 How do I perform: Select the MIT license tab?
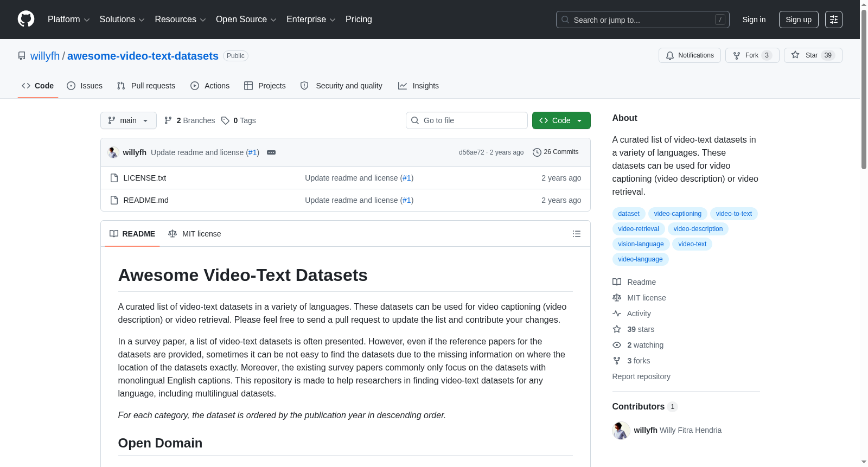(x=195, y=234)
